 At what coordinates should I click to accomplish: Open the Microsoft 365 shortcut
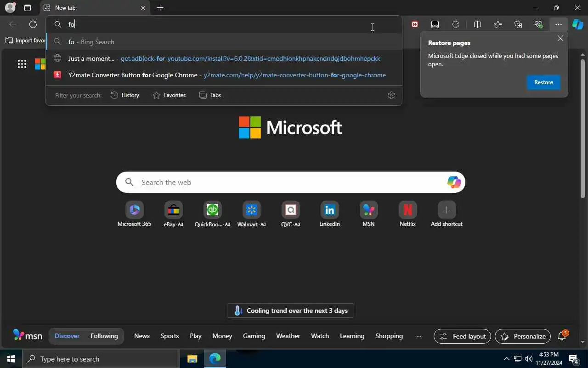[x=134, y=214]
